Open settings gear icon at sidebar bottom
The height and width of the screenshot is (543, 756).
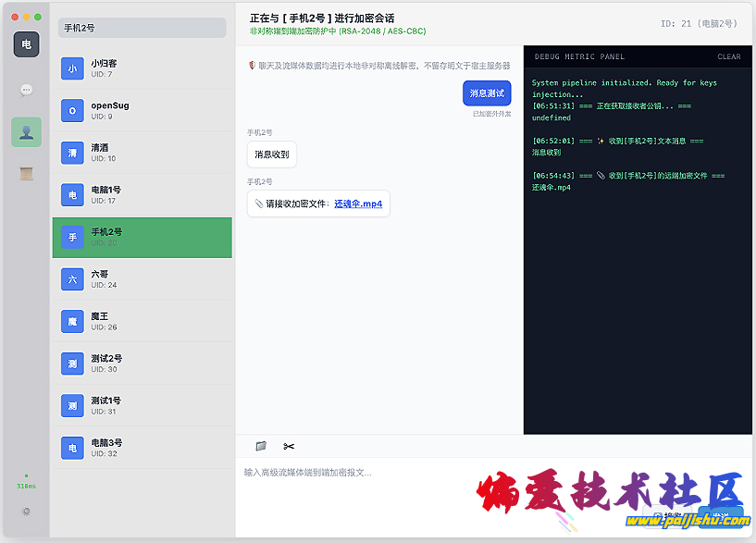pos(27,512)
